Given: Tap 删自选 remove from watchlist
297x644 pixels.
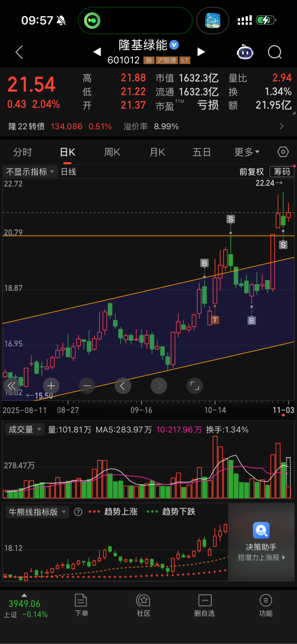Looking at the screenshot, I should pyautogui.click(x=205, y=605).
